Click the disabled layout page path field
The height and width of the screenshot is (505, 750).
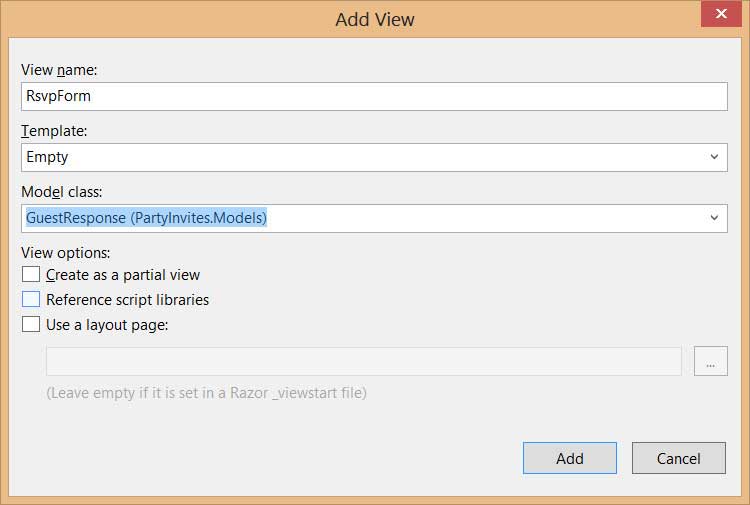364,361
